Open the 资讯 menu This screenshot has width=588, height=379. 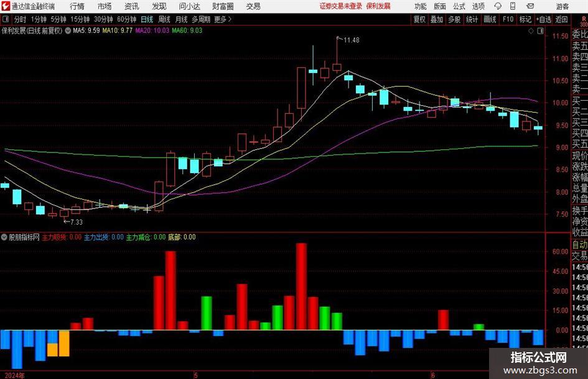coord(132,6)
